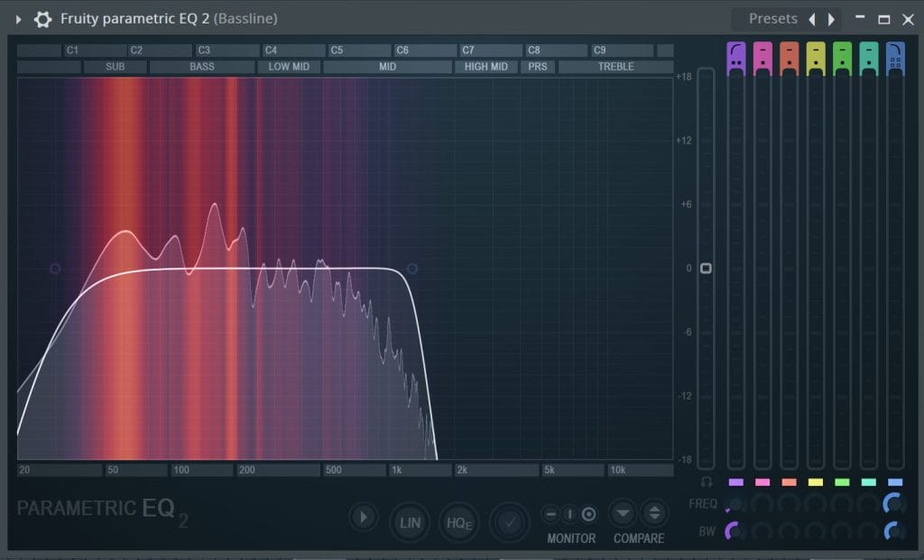Image resolution: width=924 pixels, height=560 pixels.
Task: Open the Presets dropdown
Action: (x=772, y=19)
